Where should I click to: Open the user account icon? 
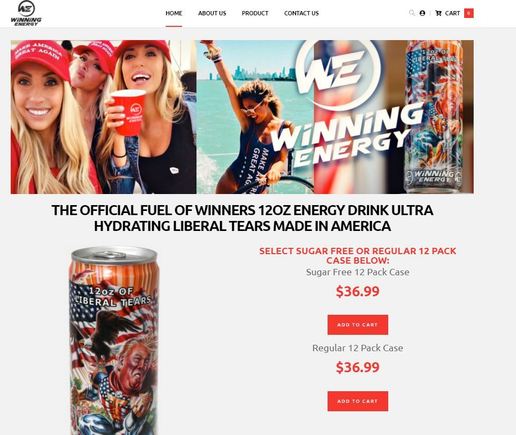(x=422, y=13)
